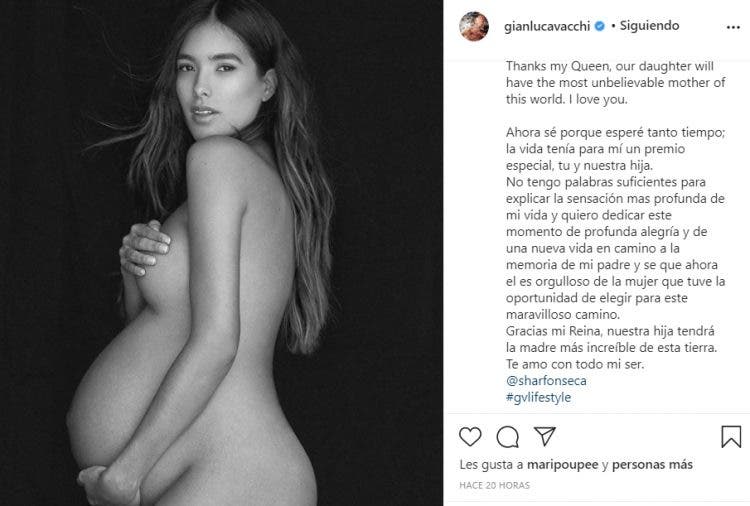Share the post via paper plane icon
750x506 pixels.
point(544,436)
